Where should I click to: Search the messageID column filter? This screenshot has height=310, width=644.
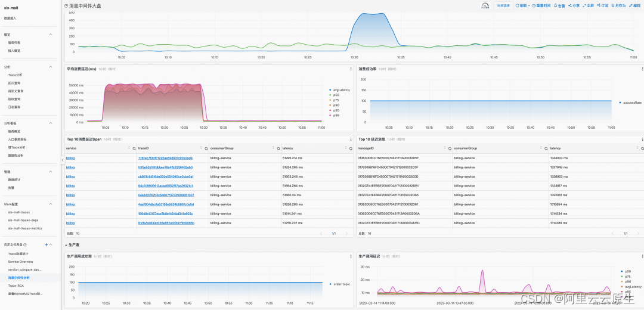click(x=450, y=148)
